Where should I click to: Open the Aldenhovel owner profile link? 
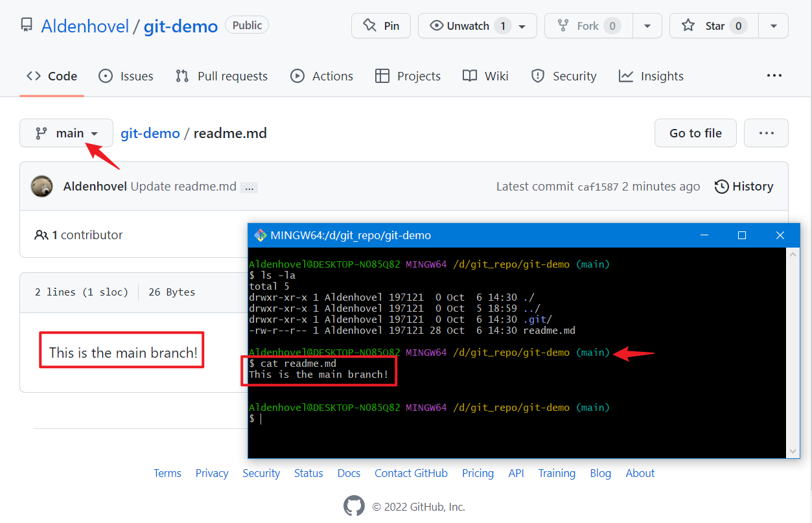(x=84, y=26)
